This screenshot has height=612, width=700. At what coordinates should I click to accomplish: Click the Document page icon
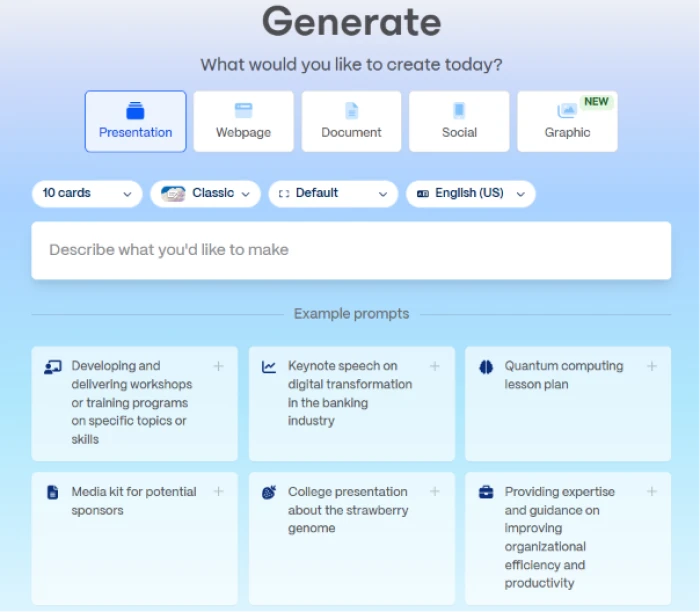click(351, 110)
